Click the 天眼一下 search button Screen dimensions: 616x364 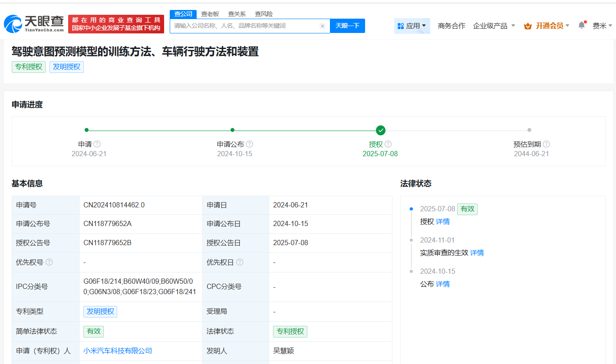point(347,26)
